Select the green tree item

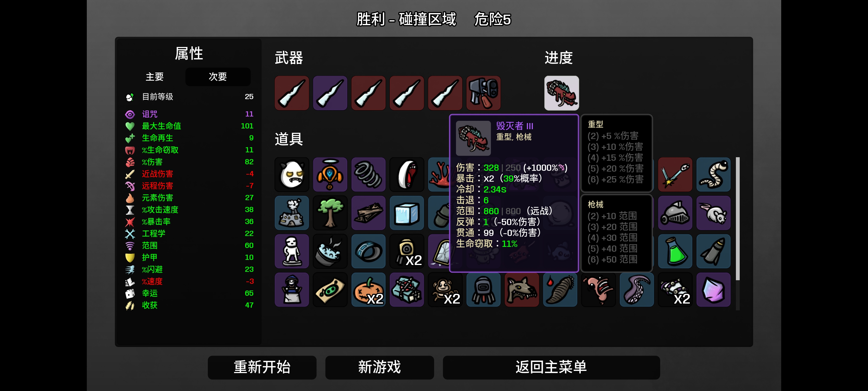click(x=330, y=213)
